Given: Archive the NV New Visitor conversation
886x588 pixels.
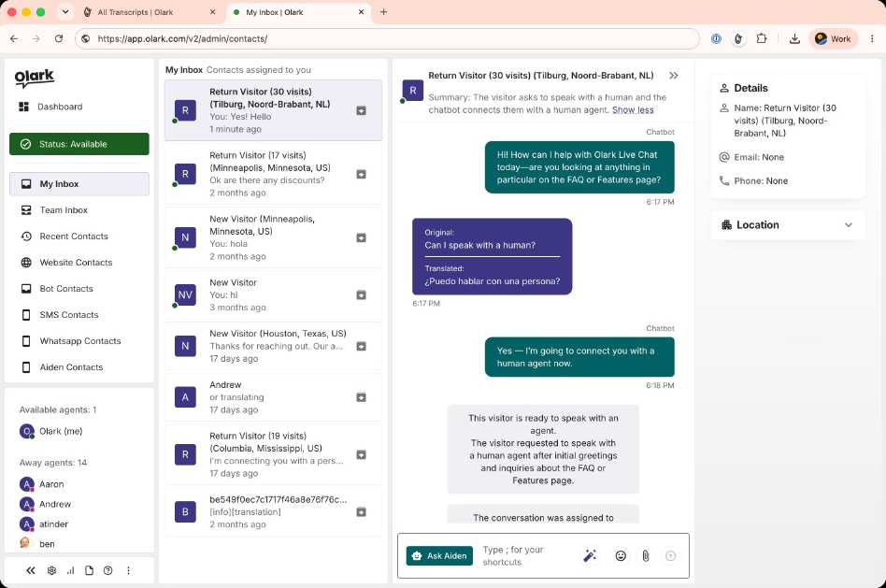Looking at the screenshot, I should pos(361,295).
